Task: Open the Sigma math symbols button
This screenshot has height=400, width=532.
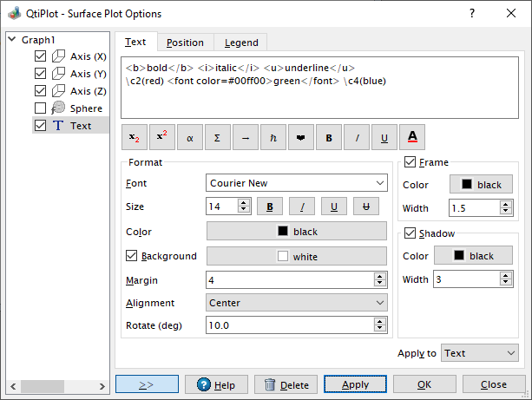Action: (217, 137)
